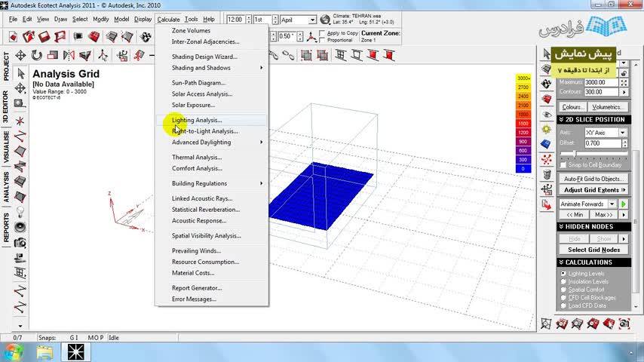644x362 pixels.
Task: Toggle the Apply to Copy checkbox
Action: tap(322, 33)
